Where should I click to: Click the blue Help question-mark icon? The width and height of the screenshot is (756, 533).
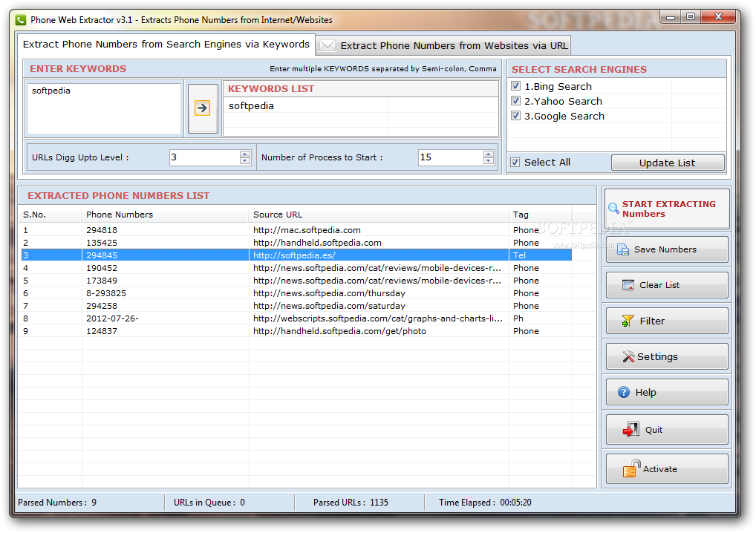[x=624, y=392]
